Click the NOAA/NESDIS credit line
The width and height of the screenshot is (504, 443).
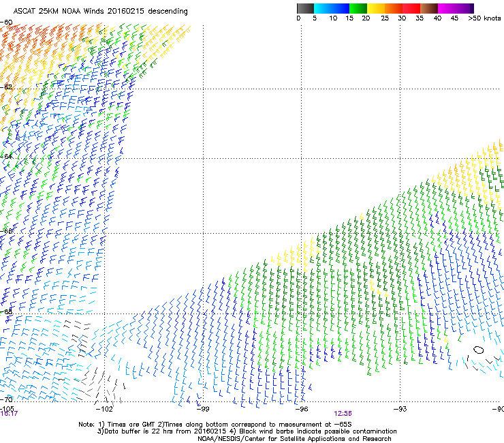tap(294, 439)
